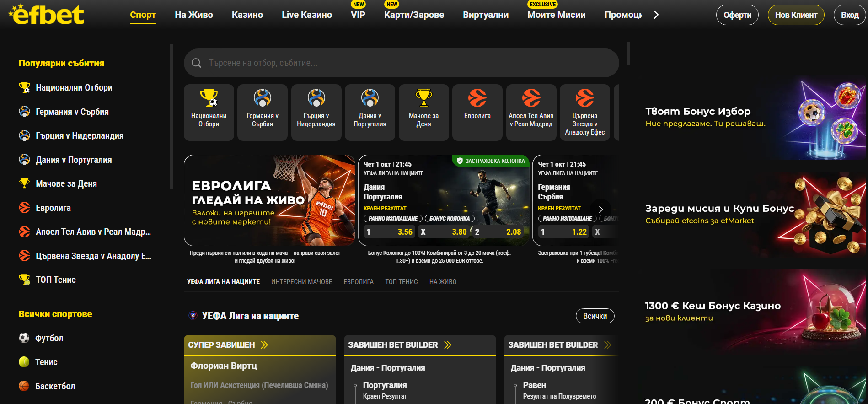Click the Вход login button
This screenshot has height=404, width=868.
pos(850,15)
